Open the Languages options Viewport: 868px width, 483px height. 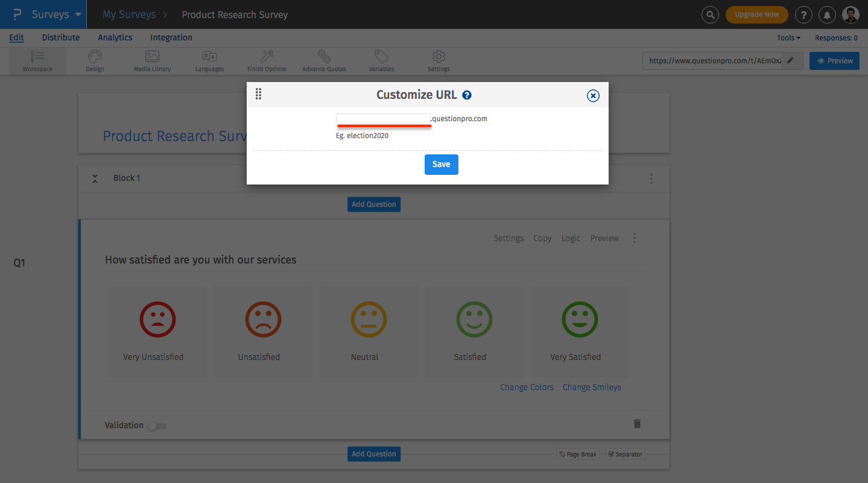coord(209,60)
